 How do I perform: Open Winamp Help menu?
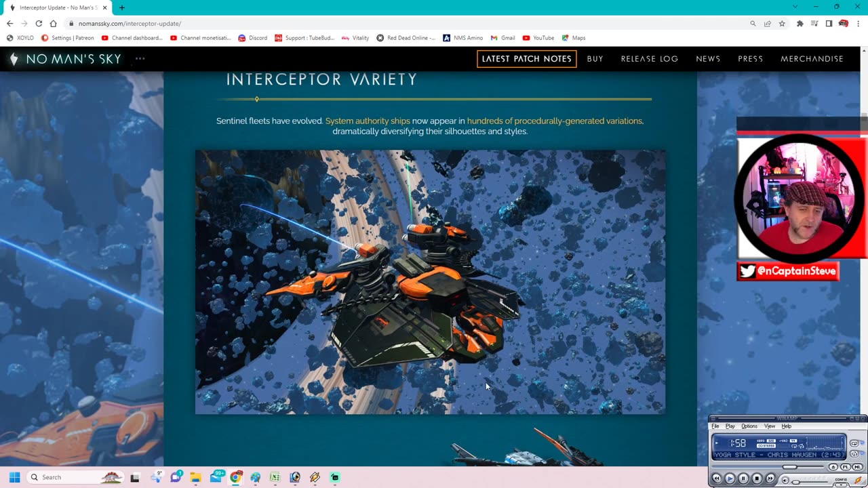pyautogui.click(x=787, y=426)
